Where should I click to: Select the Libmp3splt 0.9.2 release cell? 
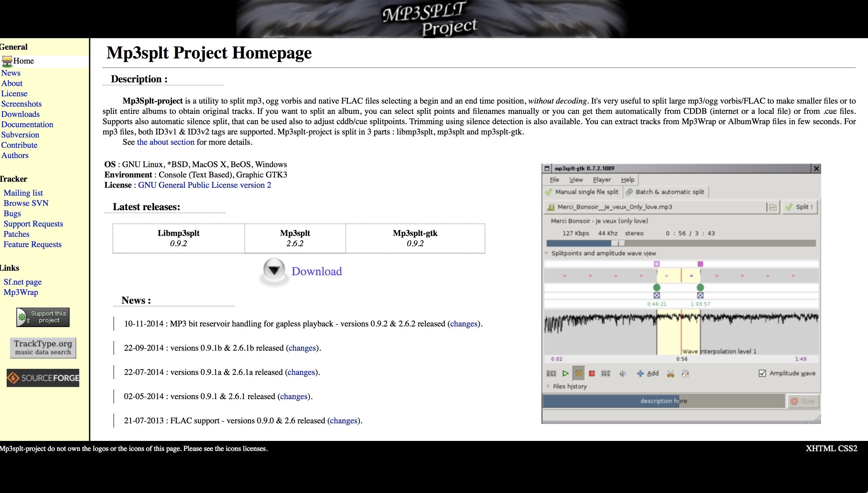point(179,238)
